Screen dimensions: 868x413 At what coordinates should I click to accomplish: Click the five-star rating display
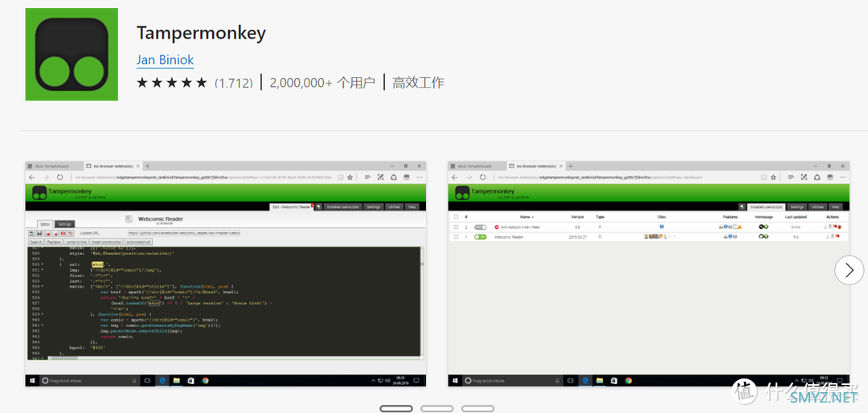172,83
